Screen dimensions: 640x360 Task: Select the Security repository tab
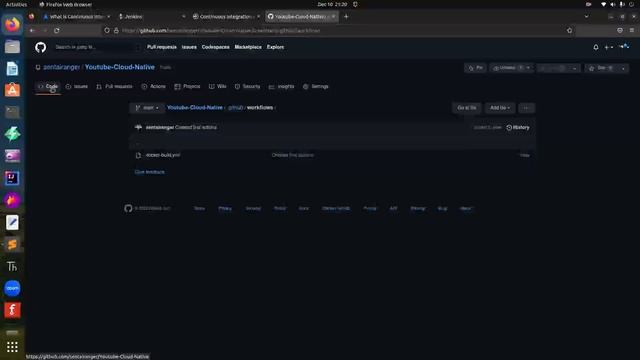(x=247, y=87)
